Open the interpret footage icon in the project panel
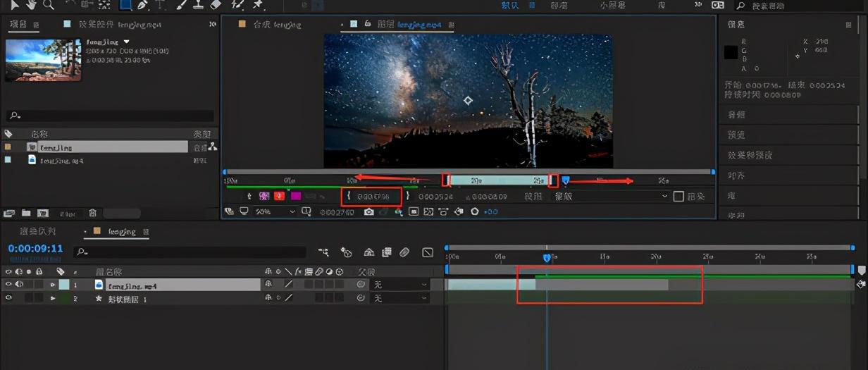Viewport: 868px width, 370px height. pyautogui.click(x=8, y=213)
